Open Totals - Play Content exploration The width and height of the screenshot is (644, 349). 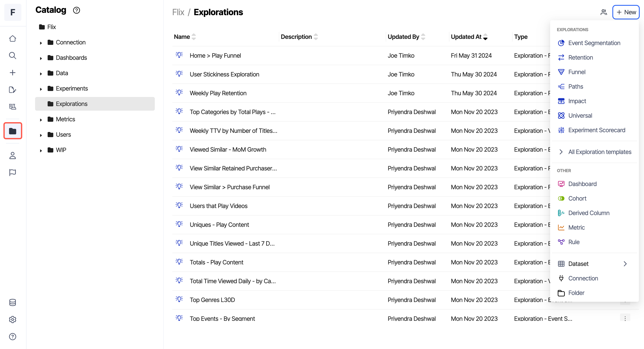pos(216,262)
